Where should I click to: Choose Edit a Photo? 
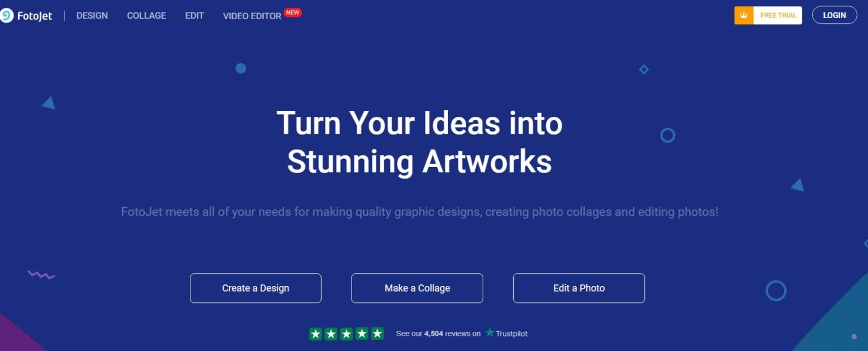pyautogui.click(x=579, y=288)
